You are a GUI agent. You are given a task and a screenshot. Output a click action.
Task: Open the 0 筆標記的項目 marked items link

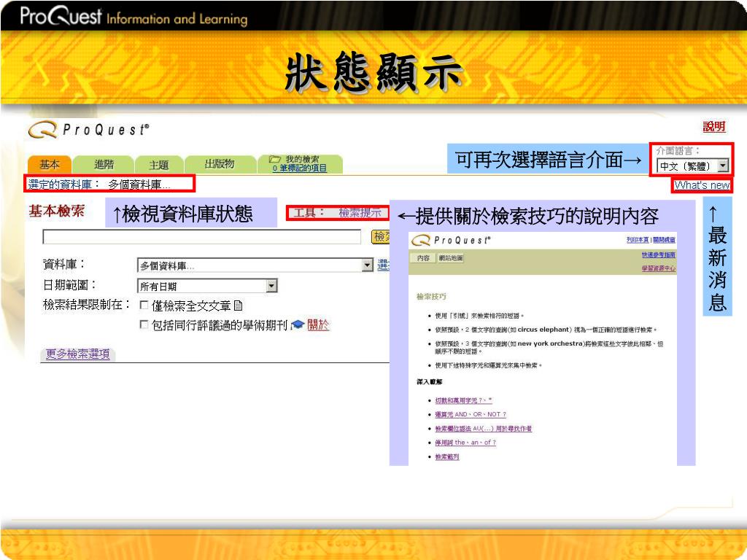point(299,168)
